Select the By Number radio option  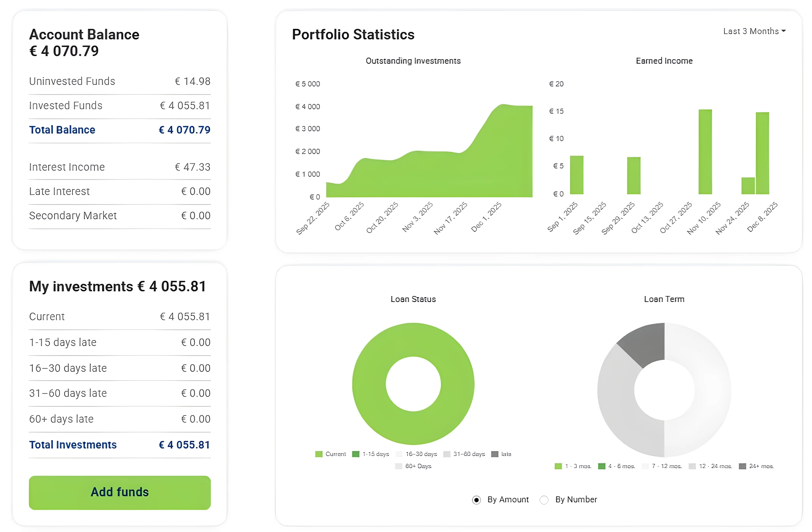tap(544, 500)
